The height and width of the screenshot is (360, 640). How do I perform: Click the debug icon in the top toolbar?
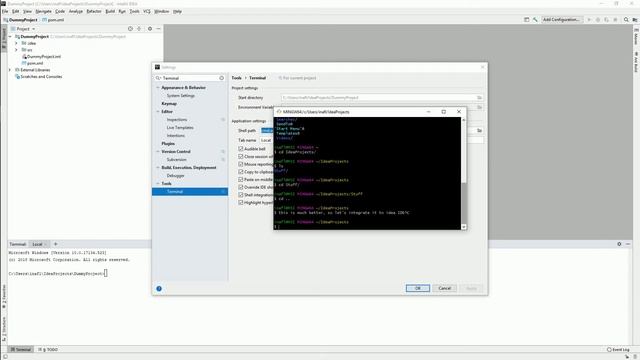tap(598, 20)
